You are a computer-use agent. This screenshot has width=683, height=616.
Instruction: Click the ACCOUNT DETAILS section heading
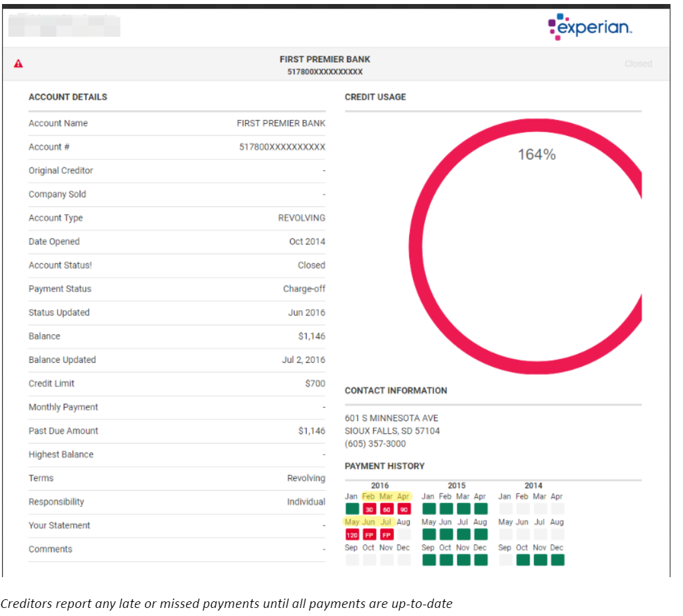(68, 97)
